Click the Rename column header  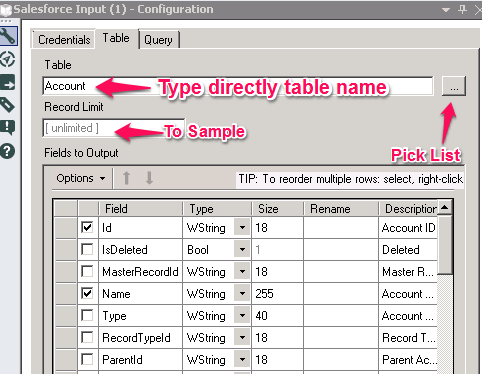click(x=341, y=209)
